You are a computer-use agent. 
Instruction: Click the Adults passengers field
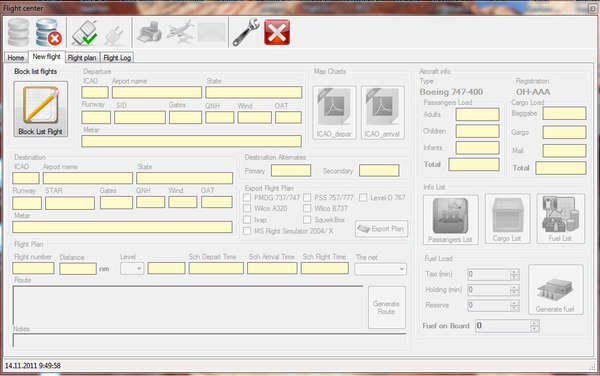point(478,114)
